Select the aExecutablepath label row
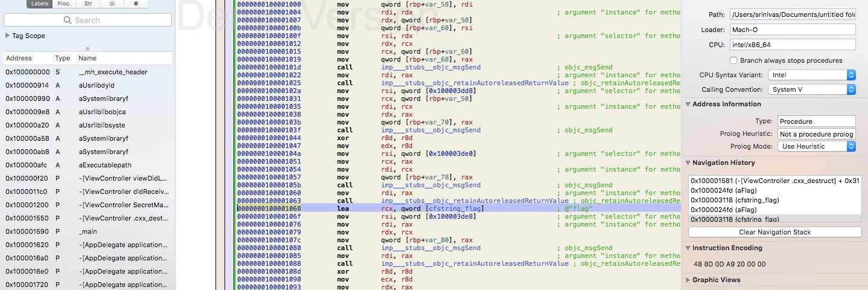 point(87,165)
